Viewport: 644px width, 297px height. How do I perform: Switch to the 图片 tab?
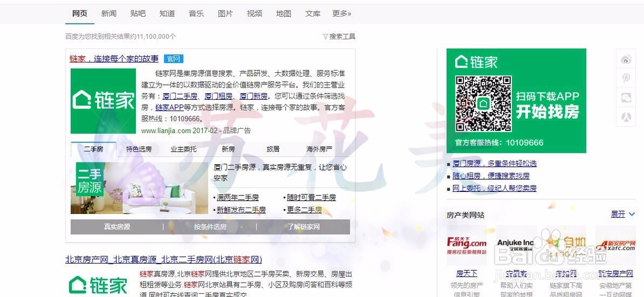(225, 14)
